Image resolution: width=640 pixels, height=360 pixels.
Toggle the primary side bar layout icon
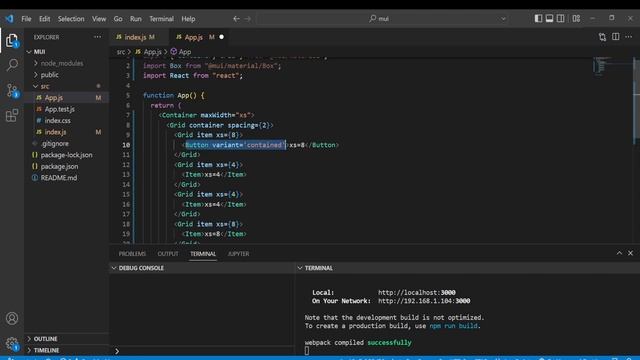click(x=538, y=18)
